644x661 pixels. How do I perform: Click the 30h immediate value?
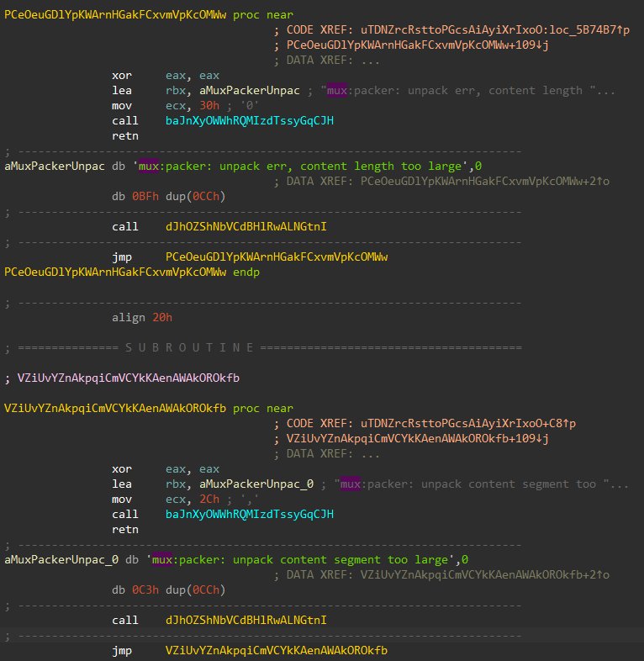(209, 106)
